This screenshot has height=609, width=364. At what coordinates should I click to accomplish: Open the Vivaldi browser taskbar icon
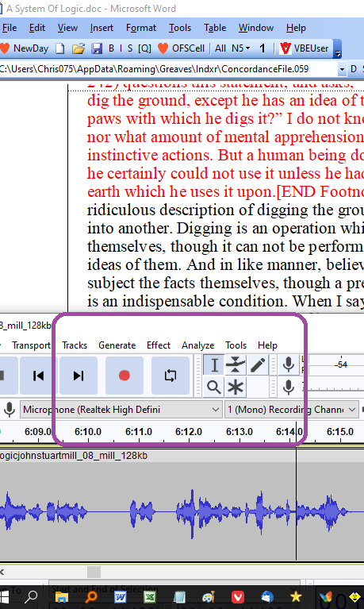238,597
